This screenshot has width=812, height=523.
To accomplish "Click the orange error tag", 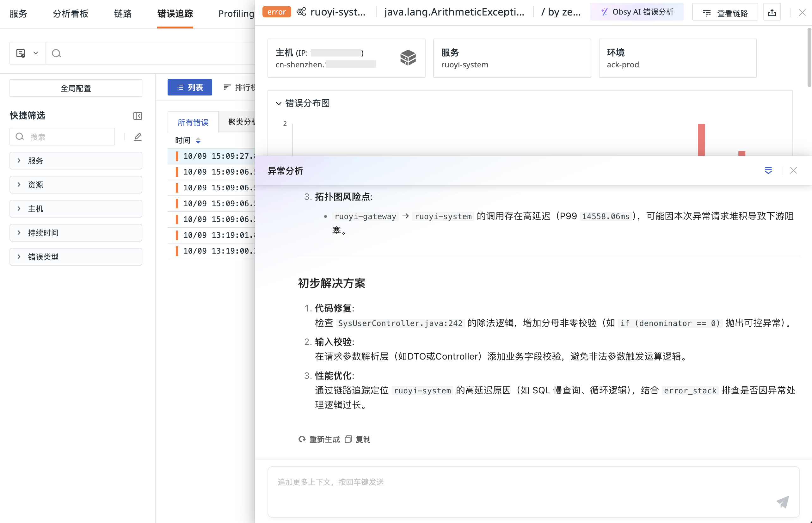I will [276, 12].
